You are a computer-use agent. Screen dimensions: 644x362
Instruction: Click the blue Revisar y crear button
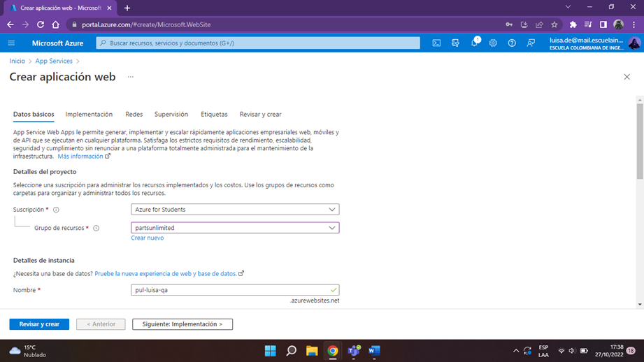(39, 324)
